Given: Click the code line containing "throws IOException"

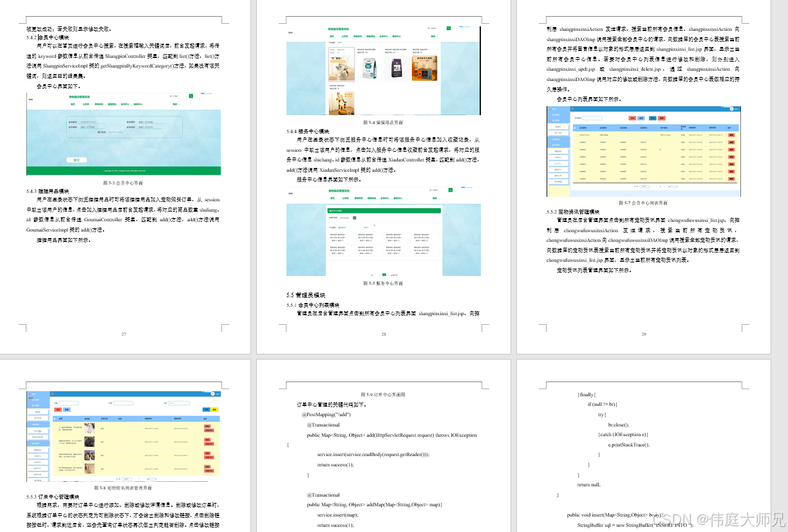Looking at the screenshot, I should point(392,435).
